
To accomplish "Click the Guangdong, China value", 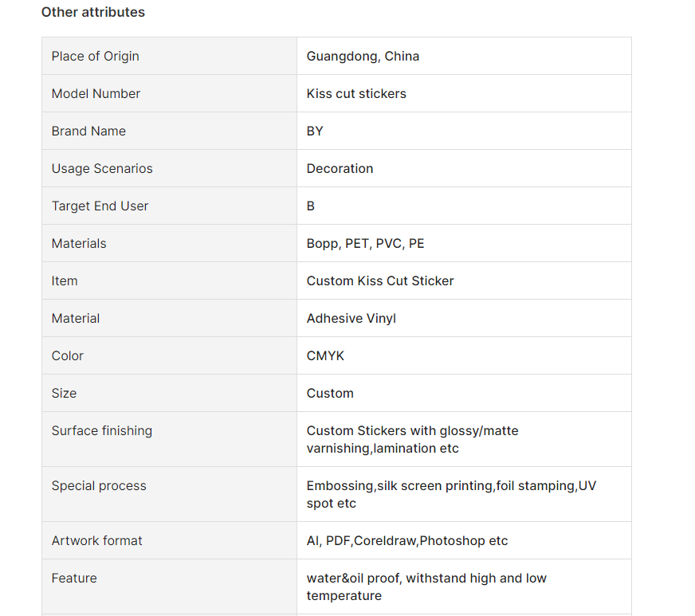I will tap(363, 57).
